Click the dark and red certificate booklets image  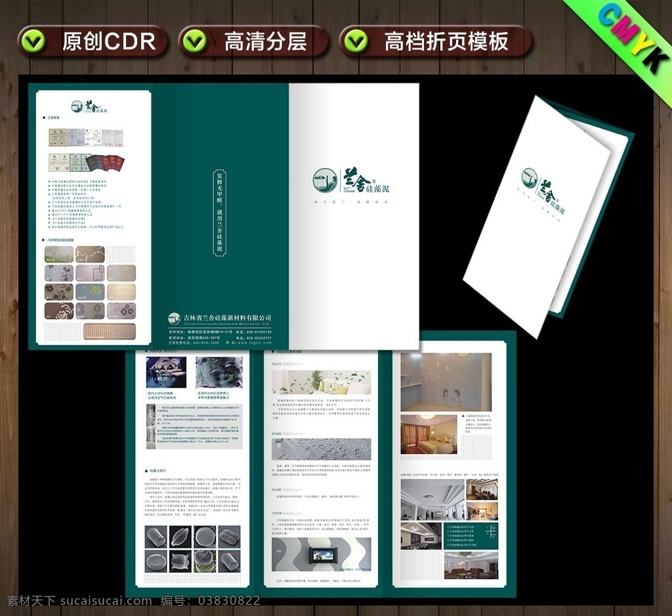click(104, 163)
